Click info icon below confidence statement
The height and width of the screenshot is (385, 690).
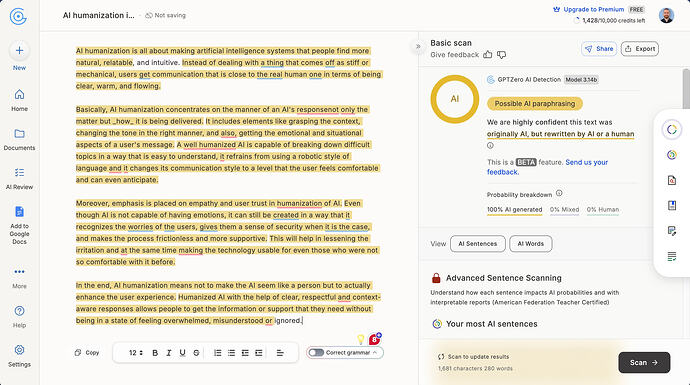coord(490,146)
